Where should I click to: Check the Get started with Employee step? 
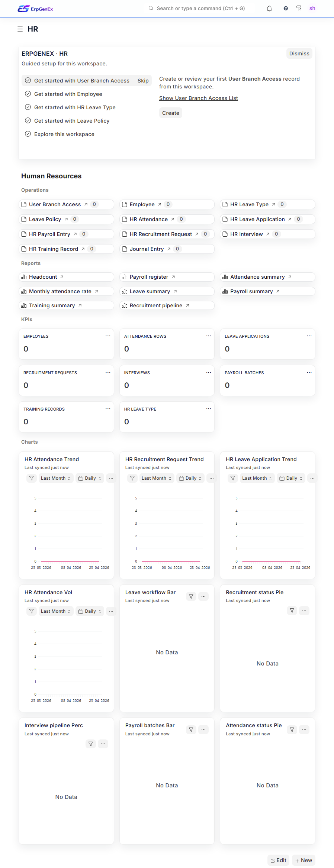[28, 94]
